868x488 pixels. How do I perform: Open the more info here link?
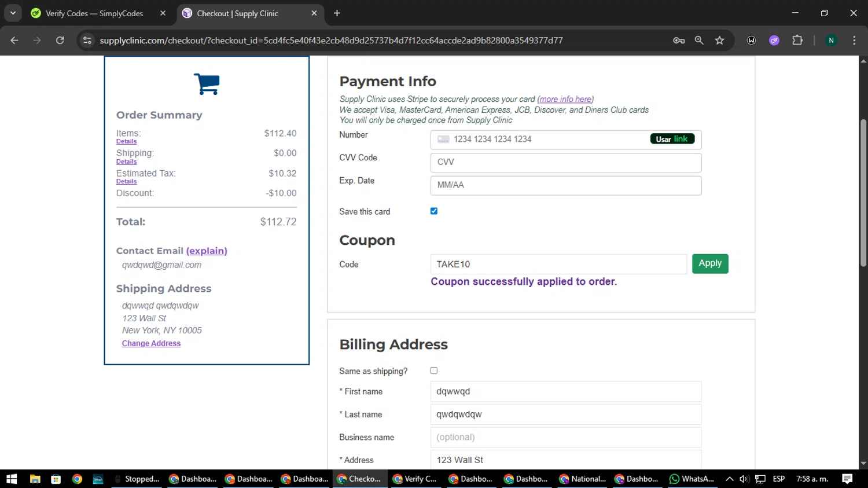pos(565,99)
